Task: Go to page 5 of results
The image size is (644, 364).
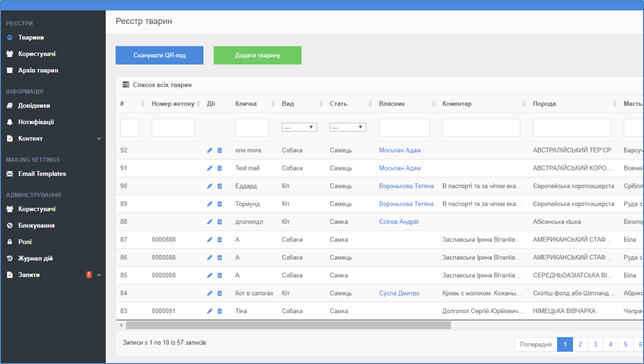Action: (x=626, y=344)
